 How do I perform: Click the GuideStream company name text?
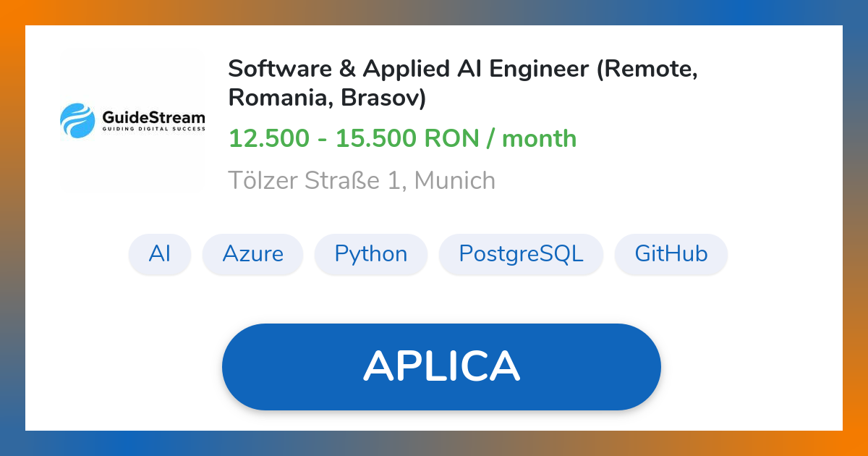point(153,116)
